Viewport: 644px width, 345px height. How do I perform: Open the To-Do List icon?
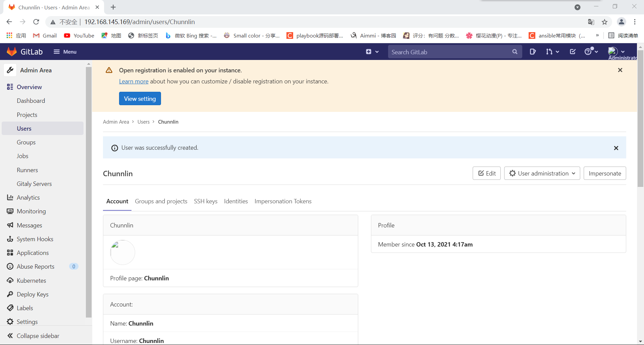point(573,52)
